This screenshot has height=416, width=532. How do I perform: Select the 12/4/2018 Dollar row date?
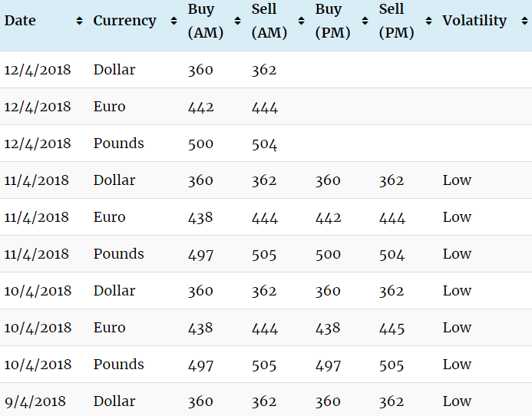coord(37,70)
